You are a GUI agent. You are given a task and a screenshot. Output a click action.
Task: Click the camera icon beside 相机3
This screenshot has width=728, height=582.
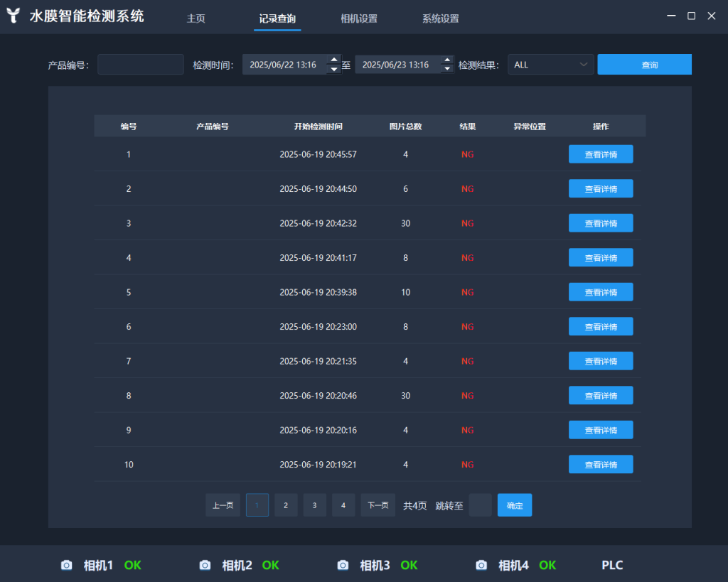[x=343, y=565]
